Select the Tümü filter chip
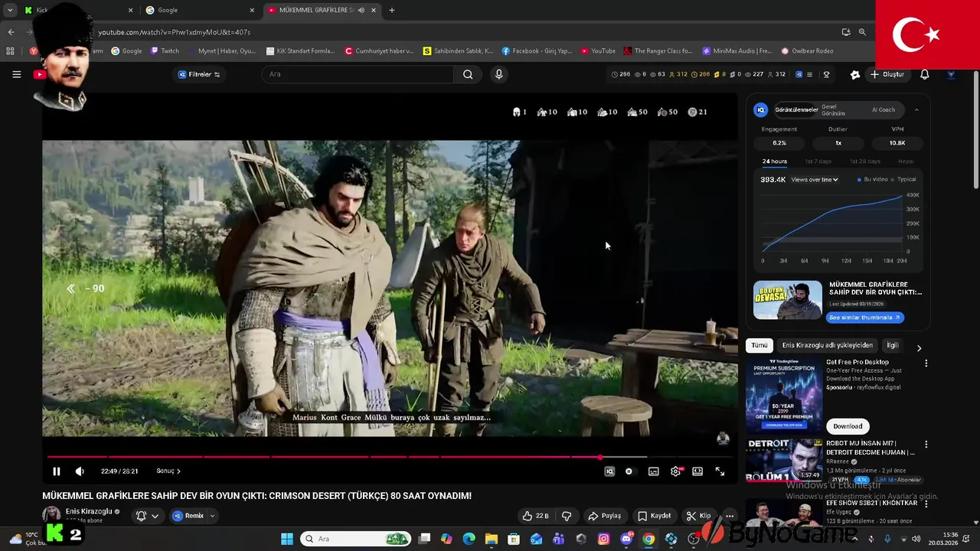 tap(759, 345)
